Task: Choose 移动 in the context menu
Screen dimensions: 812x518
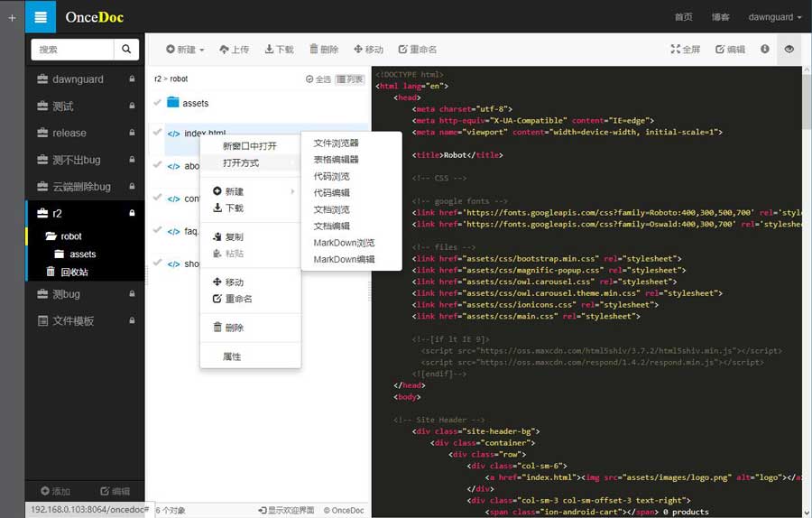Action: click(x=250, y=282)
